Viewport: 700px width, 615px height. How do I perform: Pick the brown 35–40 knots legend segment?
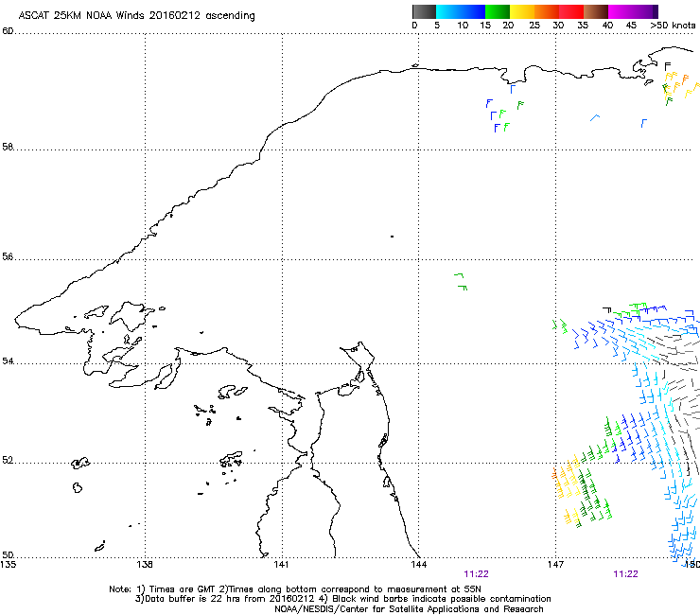pos(596,11)
